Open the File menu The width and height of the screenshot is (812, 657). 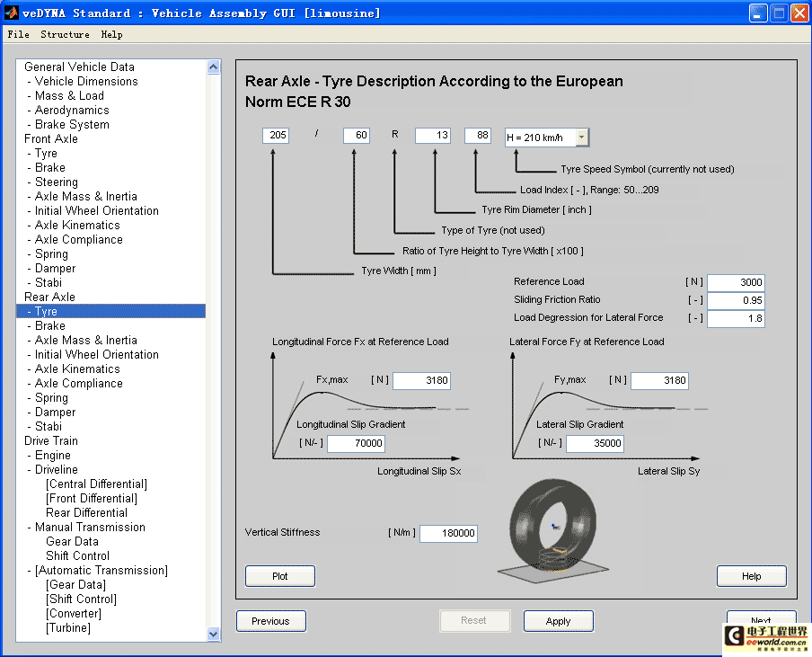click(18, 34)
